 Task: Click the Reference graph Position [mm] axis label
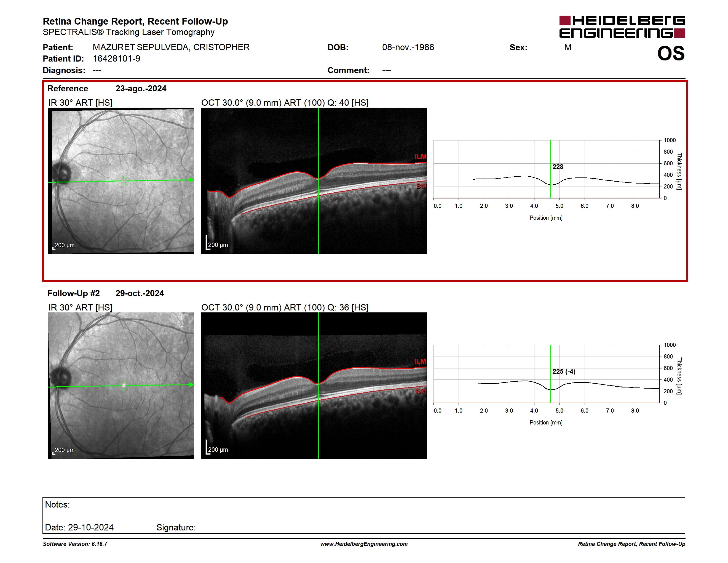pos(546,218)
